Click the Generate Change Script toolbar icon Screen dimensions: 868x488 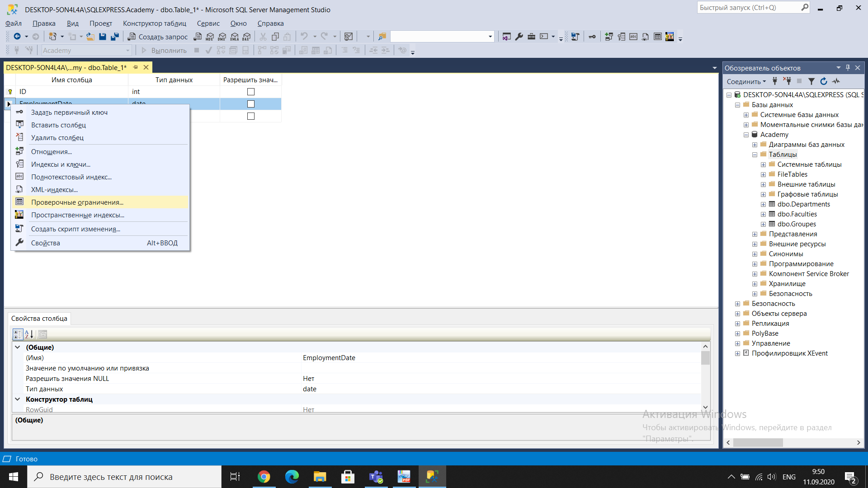click(x=575, y=37)
